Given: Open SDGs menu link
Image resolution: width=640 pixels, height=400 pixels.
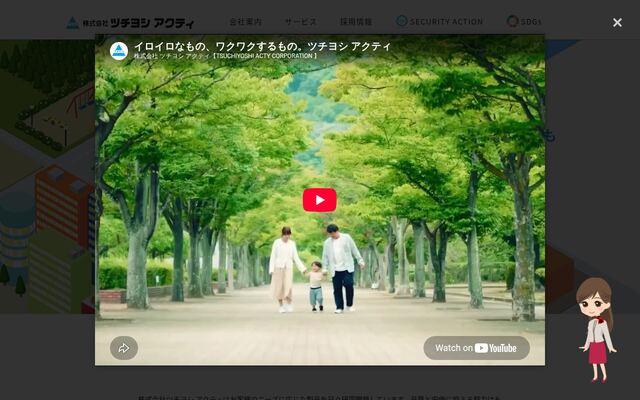Looking at the screenshot, I should 524,21.
